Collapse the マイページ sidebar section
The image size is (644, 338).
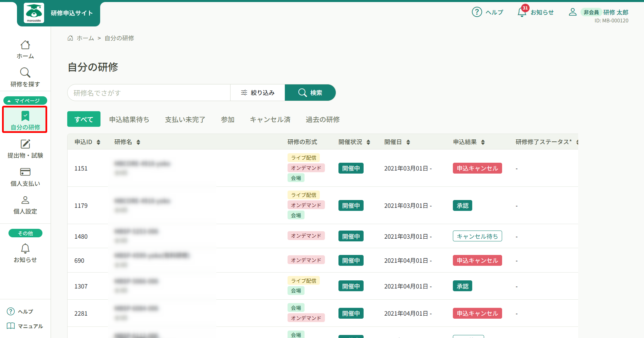25,101
